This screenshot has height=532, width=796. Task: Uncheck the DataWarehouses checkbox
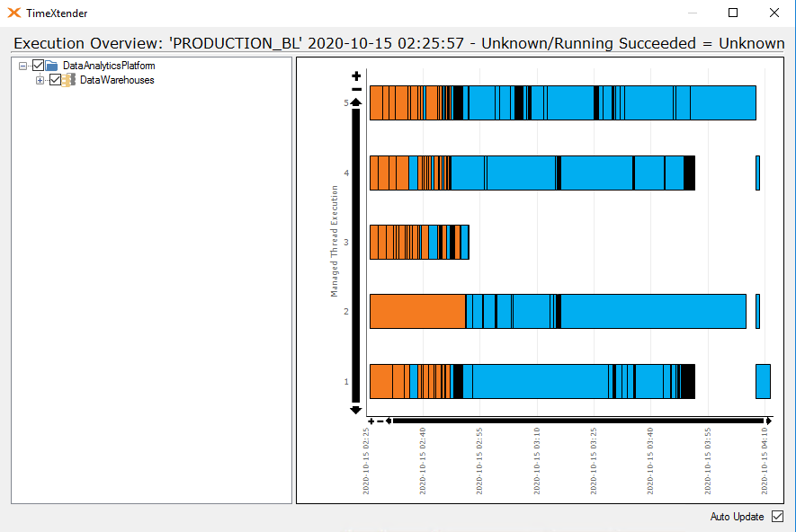click(56, 80)
